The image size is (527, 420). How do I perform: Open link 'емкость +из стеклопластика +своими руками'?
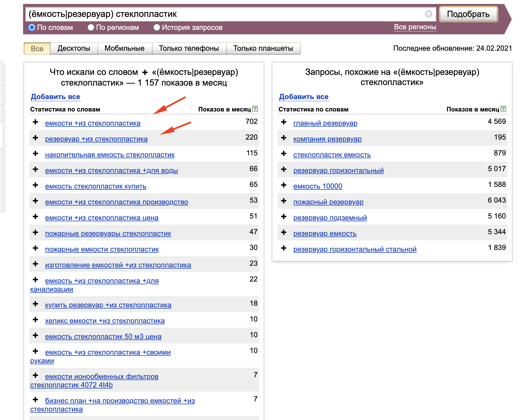[101, 356]
